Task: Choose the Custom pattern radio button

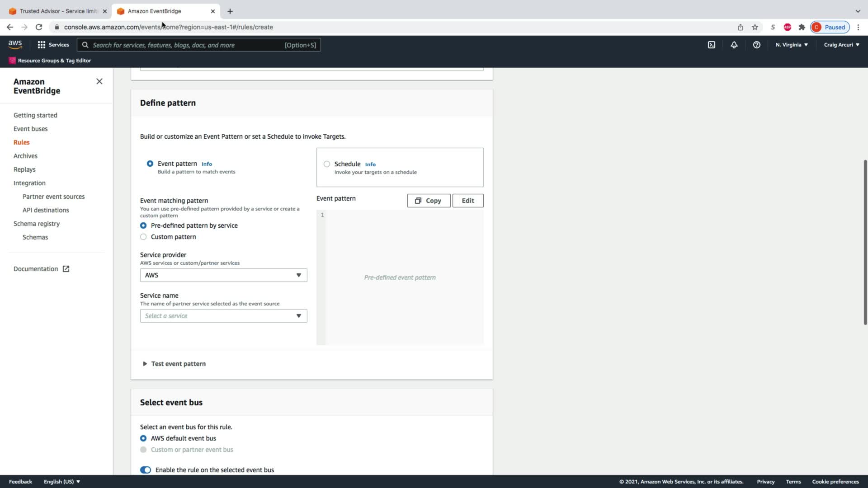Action: coord(143,237)
